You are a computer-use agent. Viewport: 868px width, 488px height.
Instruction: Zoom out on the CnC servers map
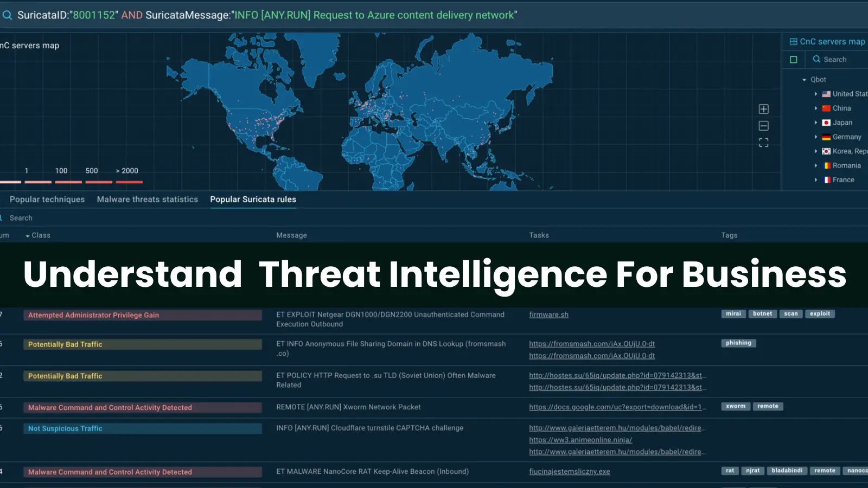coord(763,126)
